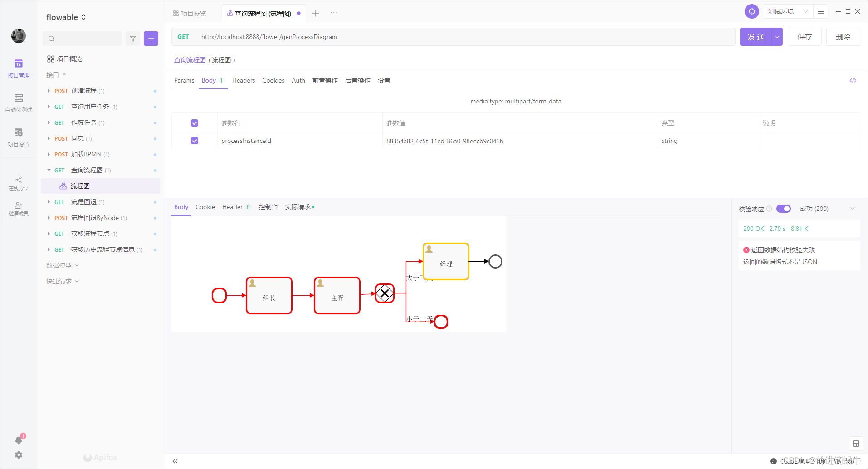Image resolution: width=868 pixels, height=469 pixels.
Task: Uncheck the processInstanceId parameter checkbox
Action: click(x=194, y=141)
